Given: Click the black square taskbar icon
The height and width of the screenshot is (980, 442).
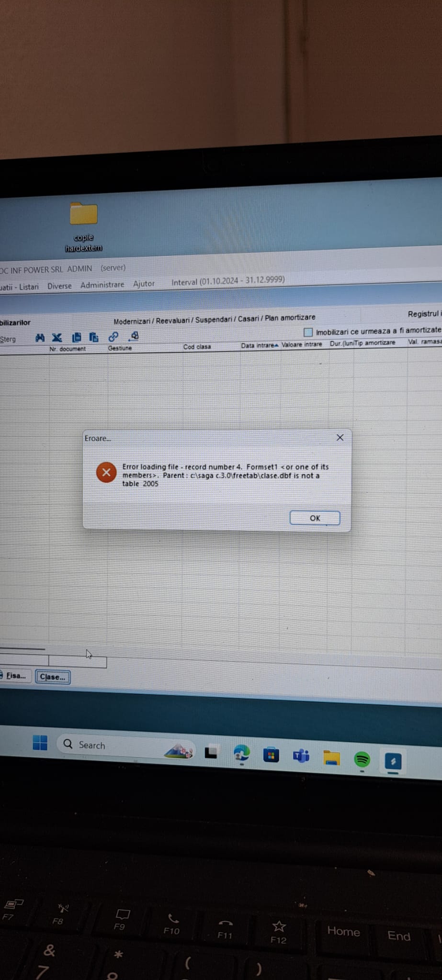Looking at the screenshot, I should (x=211, y=752).
